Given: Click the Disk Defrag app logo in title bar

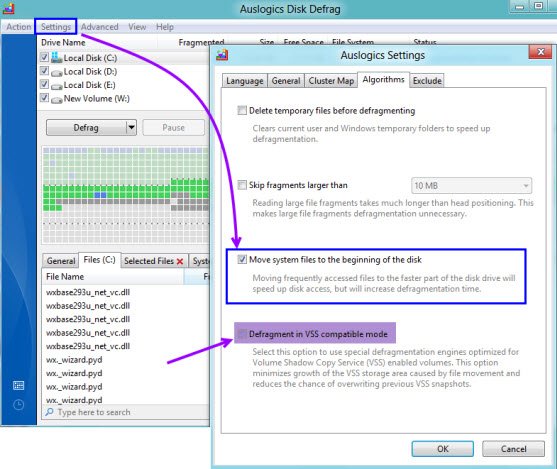Looking at the screenshot, I should click(9, 8).
